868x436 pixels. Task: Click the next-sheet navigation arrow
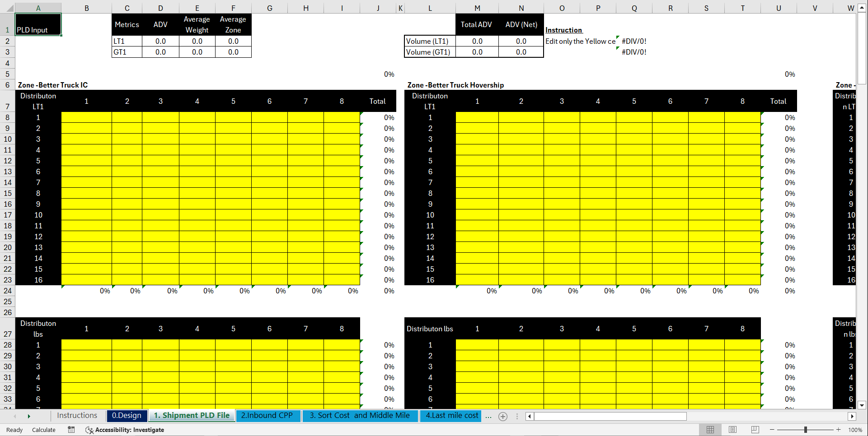(28, 416)
